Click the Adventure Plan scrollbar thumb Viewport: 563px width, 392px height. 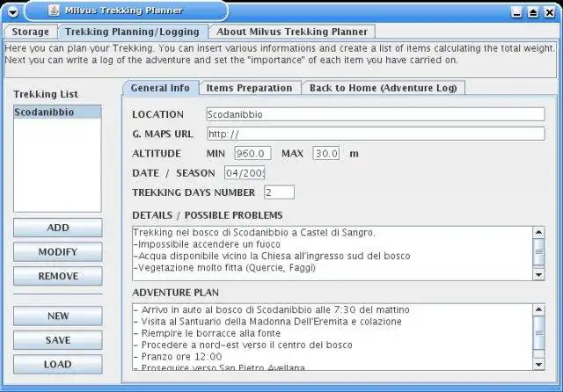tap(539, 333)
